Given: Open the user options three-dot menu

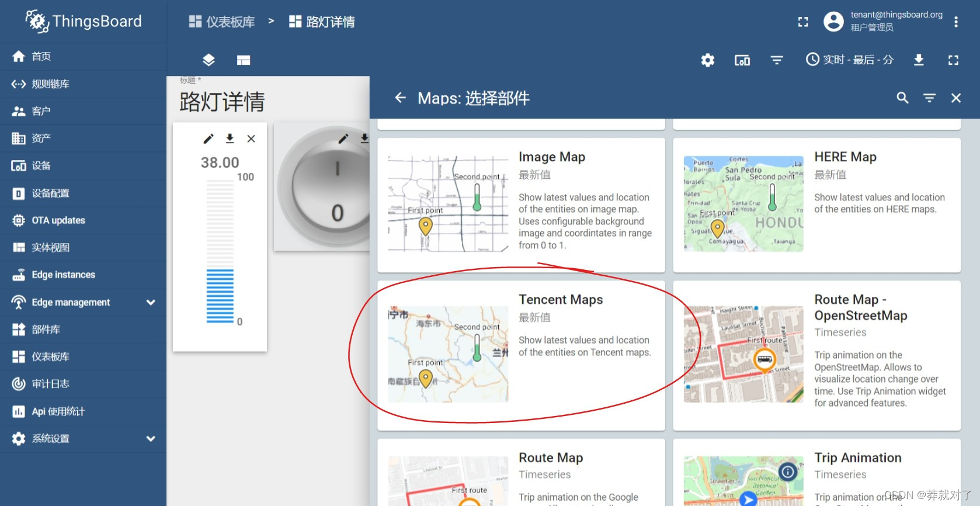Looking at the screenshot, I should pos(956,22).
